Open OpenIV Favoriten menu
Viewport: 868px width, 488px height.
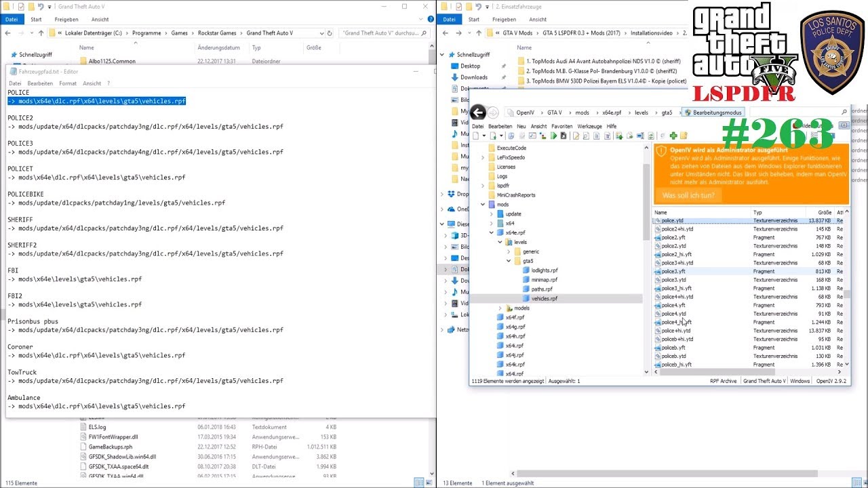(561, 126)
